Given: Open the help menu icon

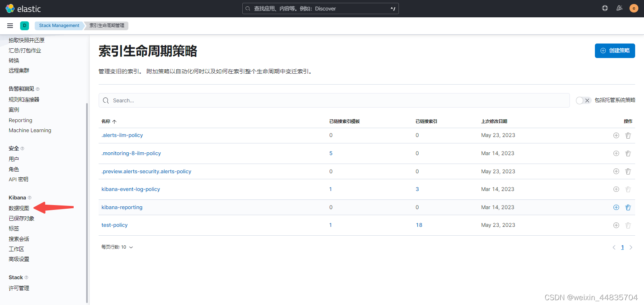Looking at the screenshot, I should click(x=605, y=8).
